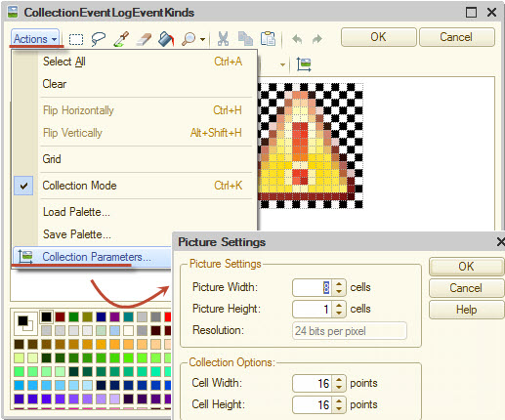
Task: Click Help in Picture Settings dialog
Action: 466,310
